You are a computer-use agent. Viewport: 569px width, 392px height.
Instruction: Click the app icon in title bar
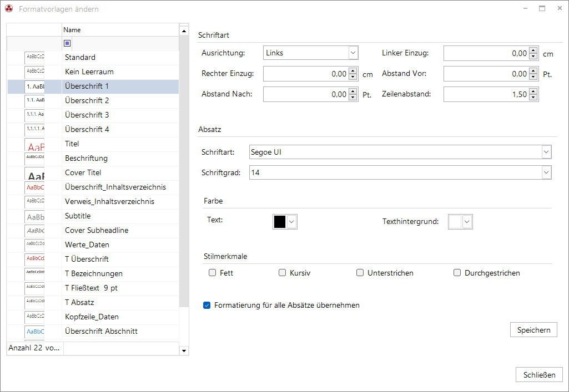[9, 9]
